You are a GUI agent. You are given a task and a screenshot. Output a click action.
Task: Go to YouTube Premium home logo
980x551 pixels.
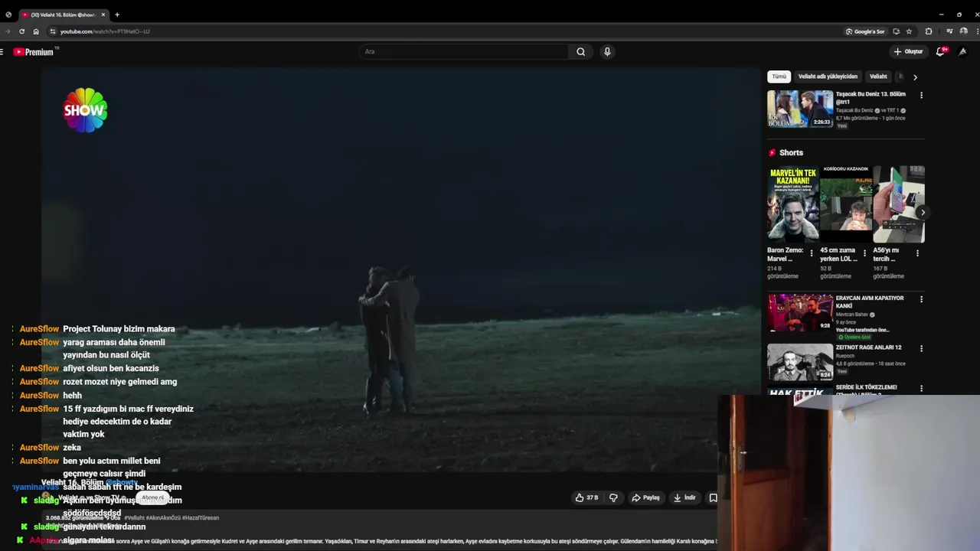point(34,52)
